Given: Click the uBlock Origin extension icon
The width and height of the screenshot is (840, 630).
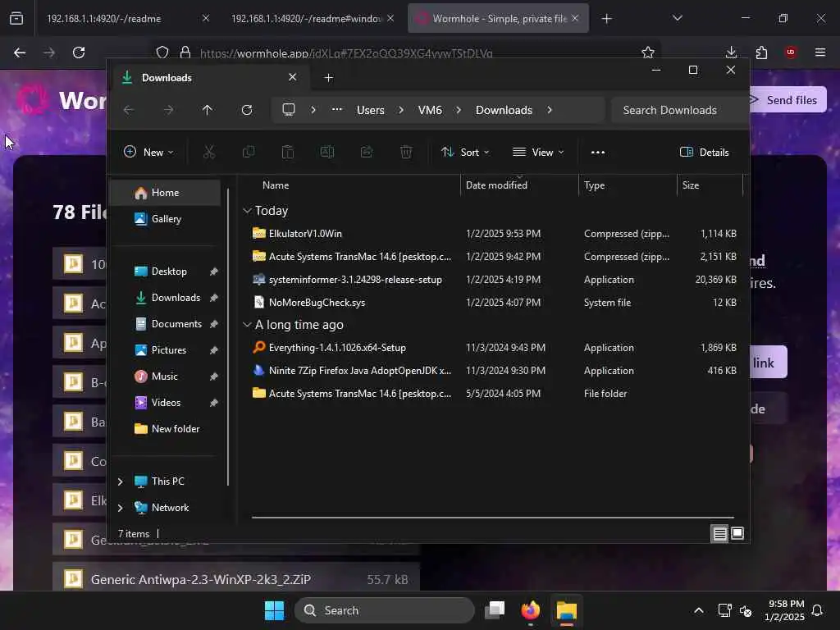Looking at the screenshot, I should pos(791,52).
